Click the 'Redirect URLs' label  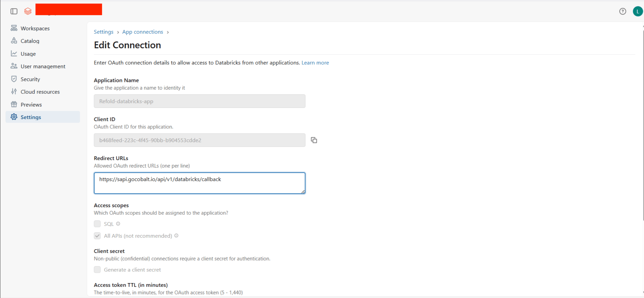coord(111,158)
